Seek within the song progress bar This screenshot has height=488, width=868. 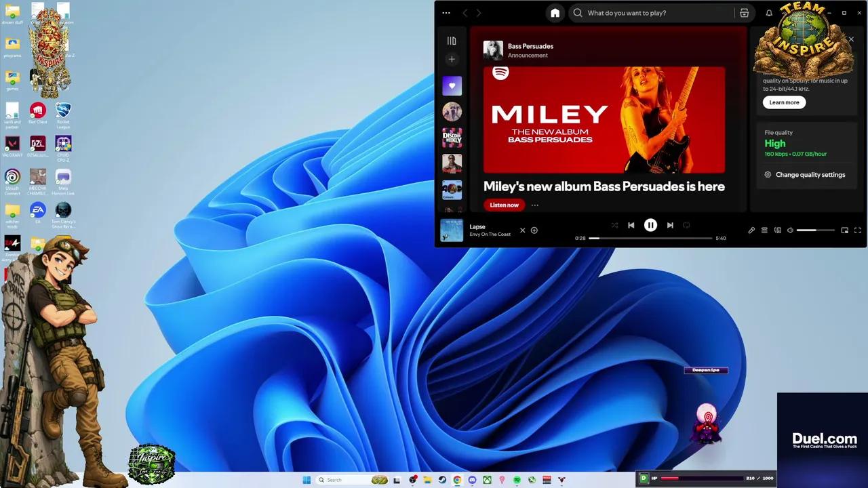650,239
